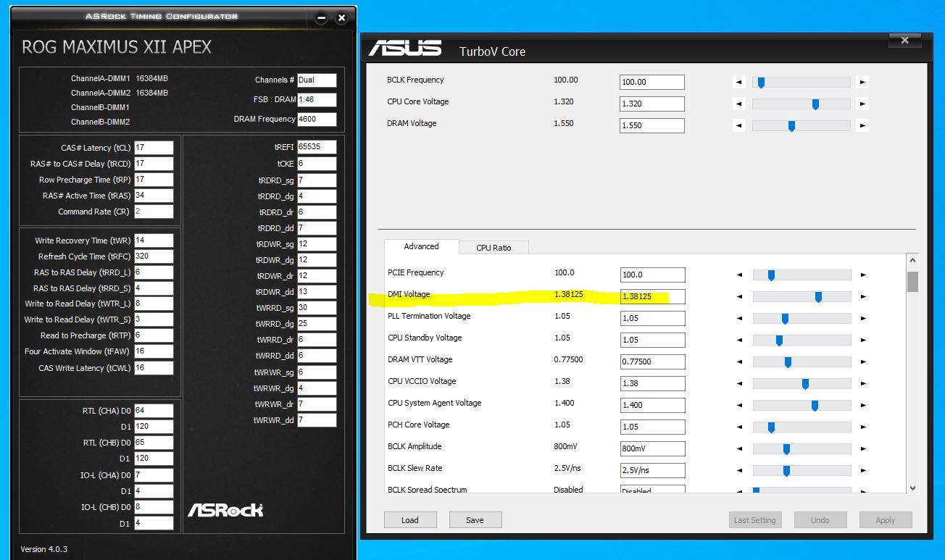Click the RTL (CHA) D0 field
The width and height of the screenshot is (945, 560).
point(154,411)
